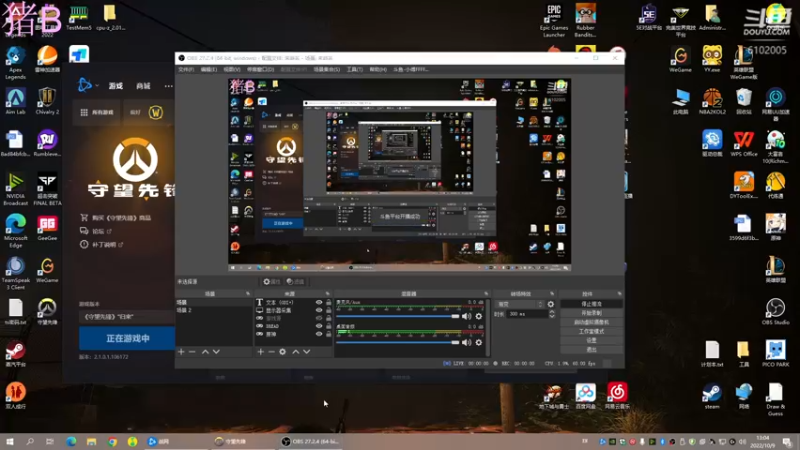800x450 pixels.
Task: Adjust the Mic/Aux volume slider
Action: click(x=398, y=316)
